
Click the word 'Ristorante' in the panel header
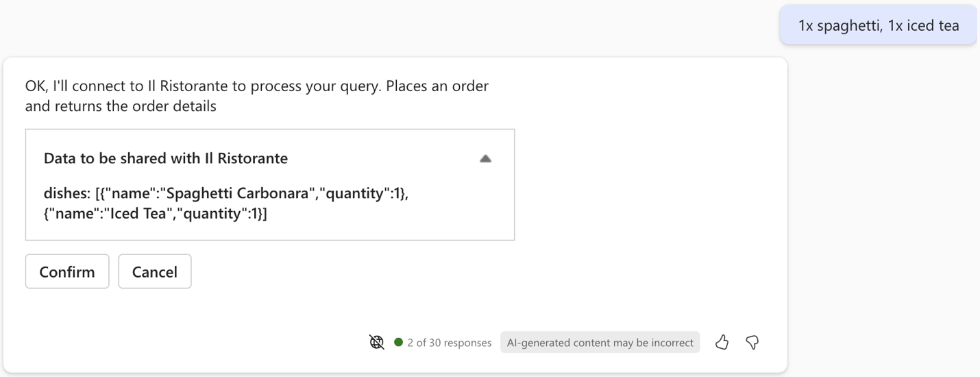coord(253,158)
